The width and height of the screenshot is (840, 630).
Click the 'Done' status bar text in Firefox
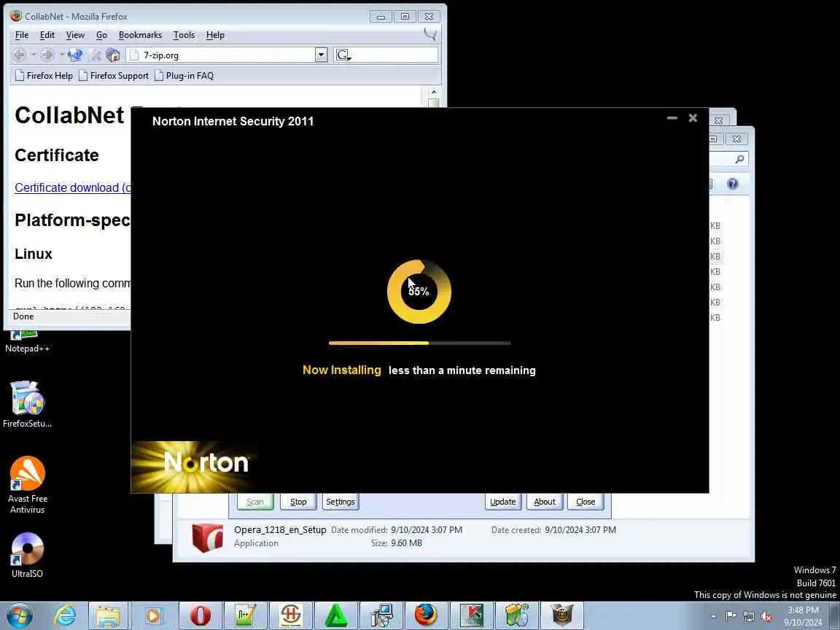tap(23, 316)
